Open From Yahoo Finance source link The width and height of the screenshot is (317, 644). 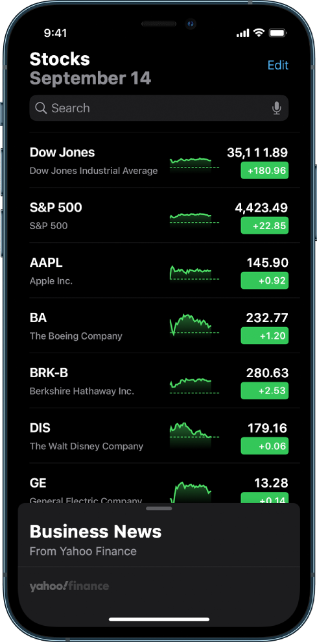83,551
